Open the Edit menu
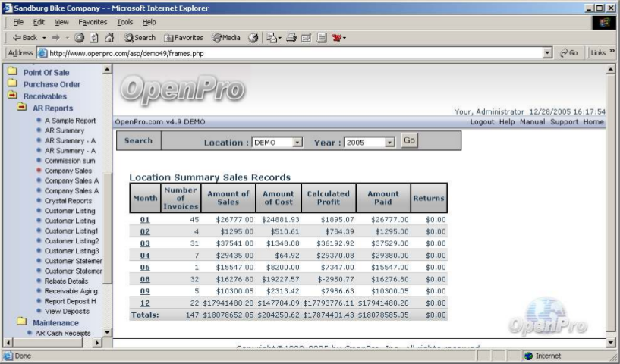The height and width of the screenshot is (364, 620). 39,22
